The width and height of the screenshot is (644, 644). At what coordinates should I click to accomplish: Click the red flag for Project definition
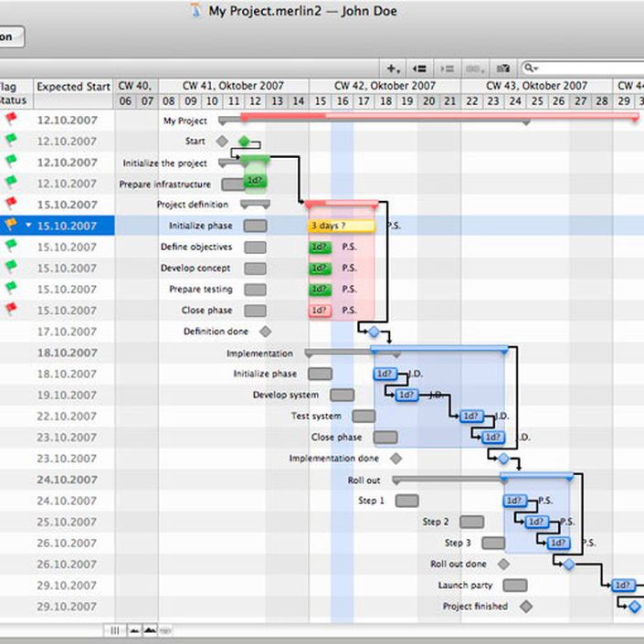11,203
